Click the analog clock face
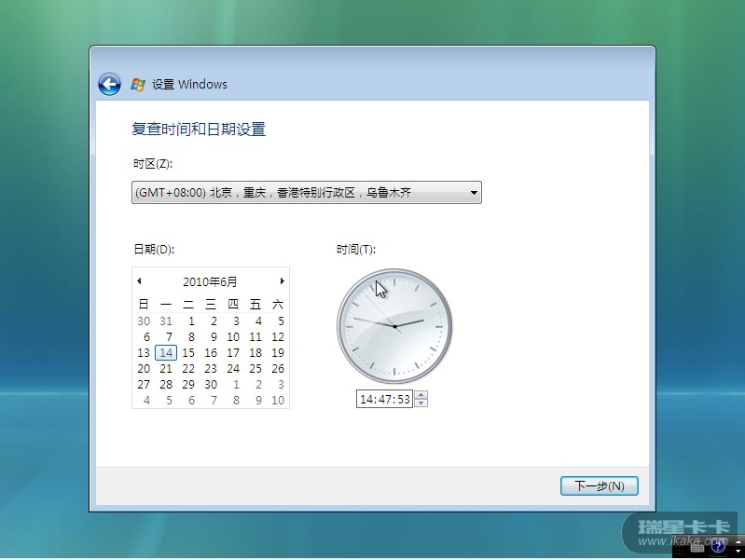 [x=394, y=326]
